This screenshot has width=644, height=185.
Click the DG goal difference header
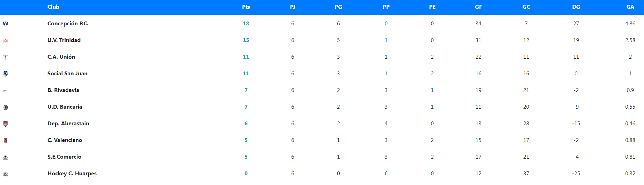pyautogui.click(x=576, y=7)
